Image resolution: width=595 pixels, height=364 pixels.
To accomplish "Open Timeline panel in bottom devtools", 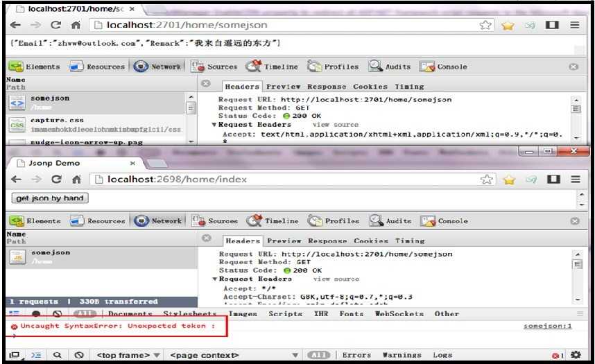I will (273, 220).
